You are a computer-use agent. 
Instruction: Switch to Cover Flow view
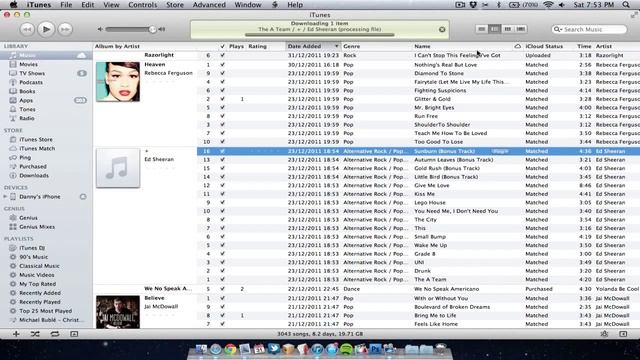[521, 29]
